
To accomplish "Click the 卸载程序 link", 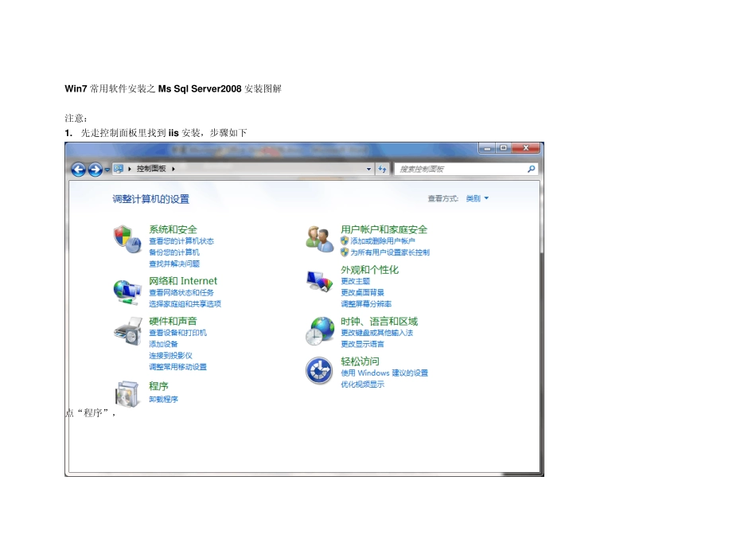I will click(x=163, y=400).
